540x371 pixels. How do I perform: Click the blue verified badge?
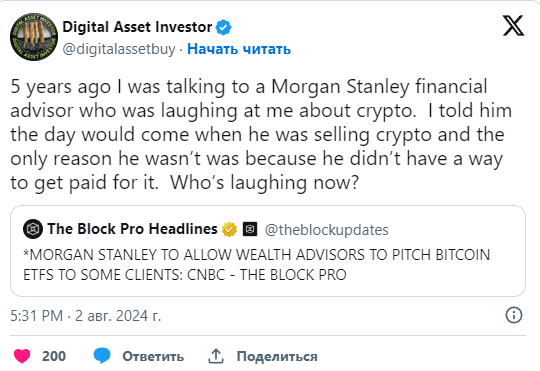[224, 28]
